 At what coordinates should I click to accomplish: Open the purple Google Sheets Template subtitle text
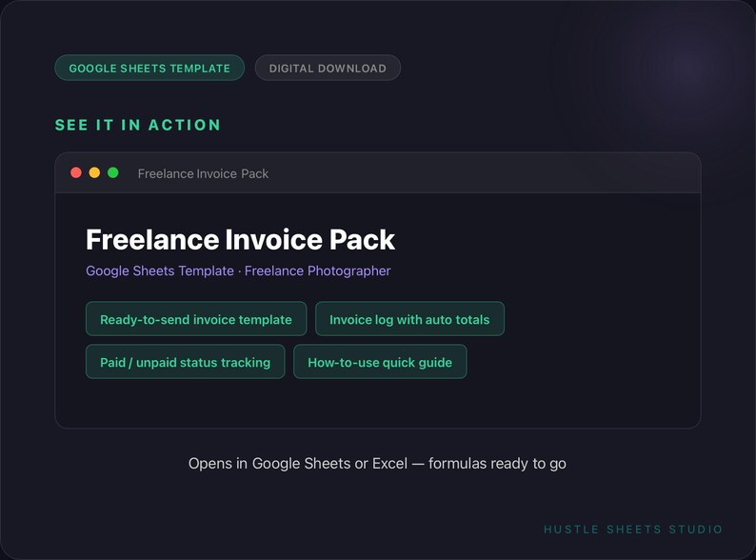tap(160, 271)
